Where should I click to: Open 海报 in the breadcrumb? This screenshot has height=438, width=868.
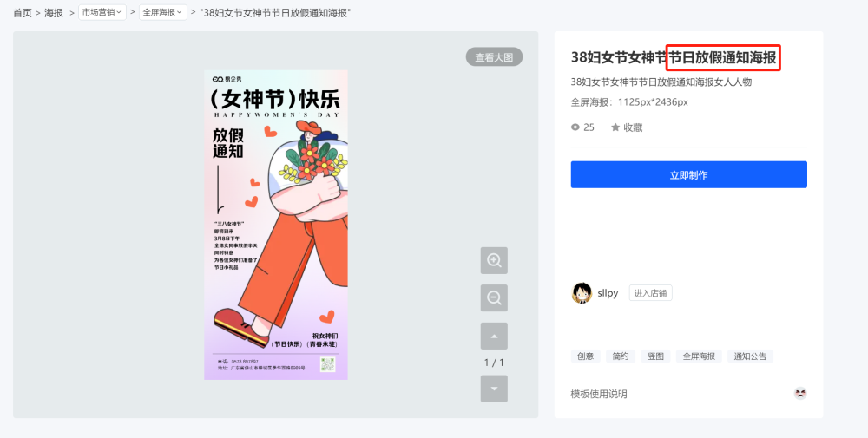click(x=54, y=13)
